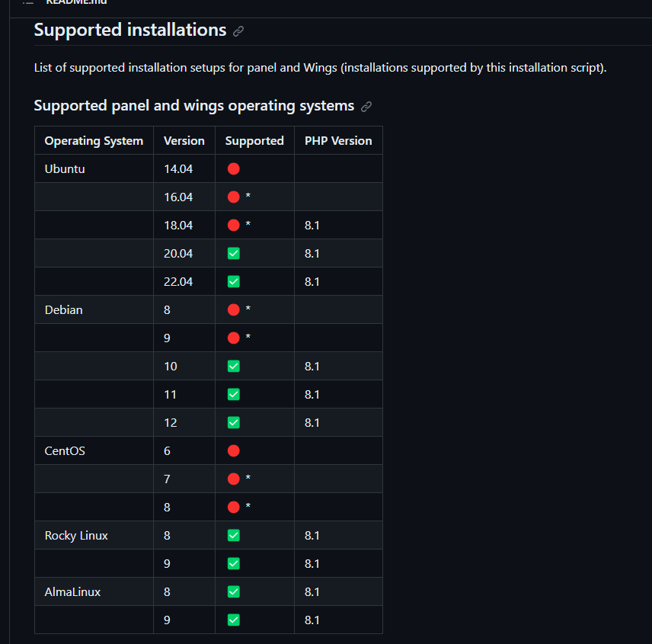Click the PHP Version column header
This screenshot has width=652, height=644.
pos(338,140)
